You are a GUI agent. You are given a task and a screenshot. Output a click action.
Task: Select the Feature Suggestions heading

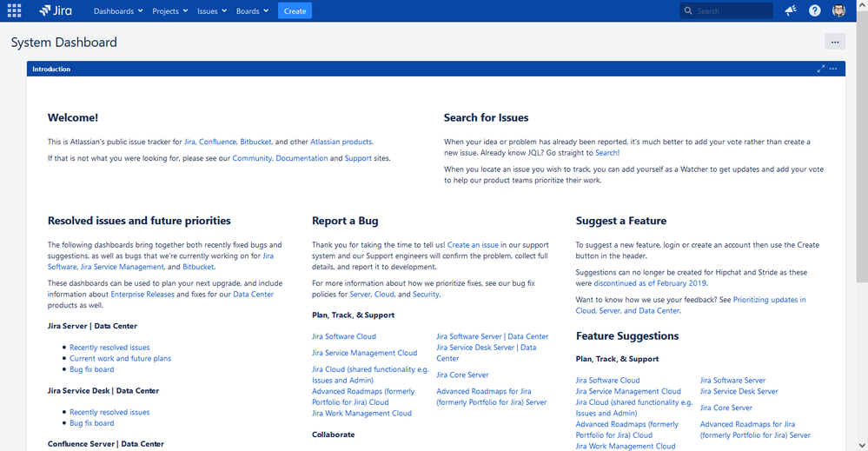[x=626, y=336]
